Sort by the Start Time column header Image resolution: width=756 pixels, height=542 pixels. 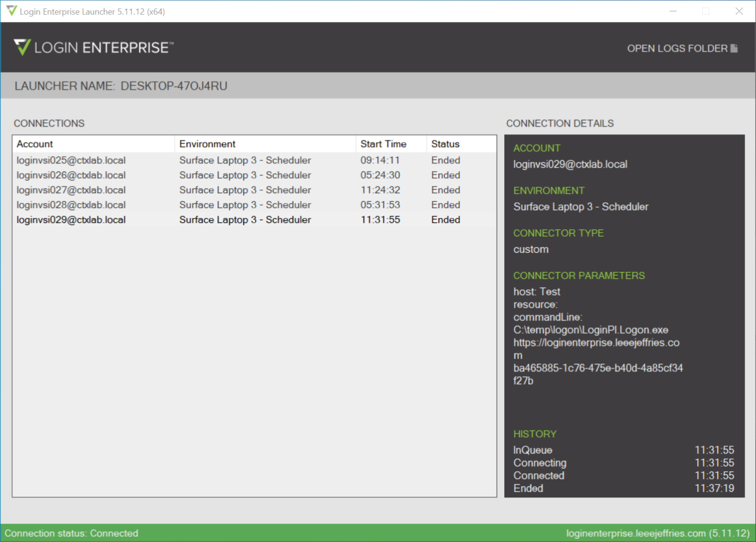tap(391, 144)
